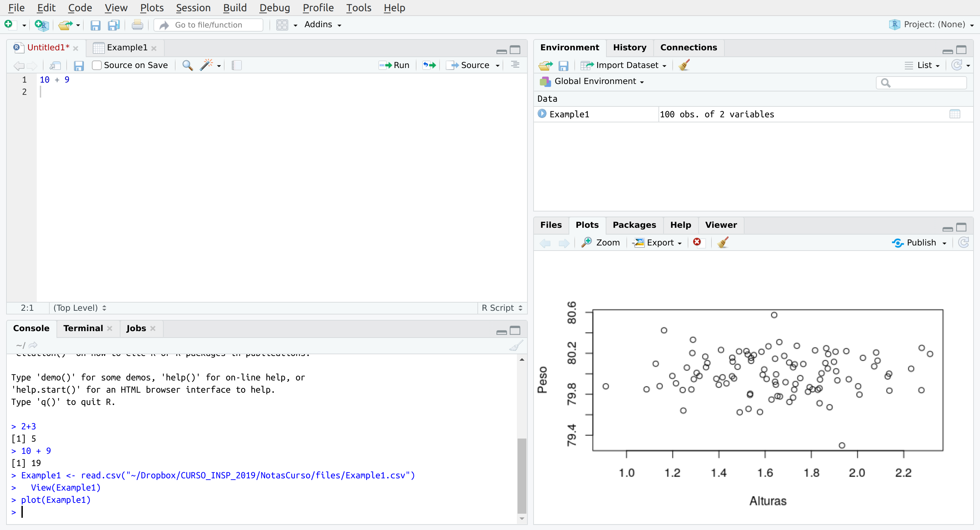
Task: Open Publish options dropdown arrow
Action: coord(944,243)
